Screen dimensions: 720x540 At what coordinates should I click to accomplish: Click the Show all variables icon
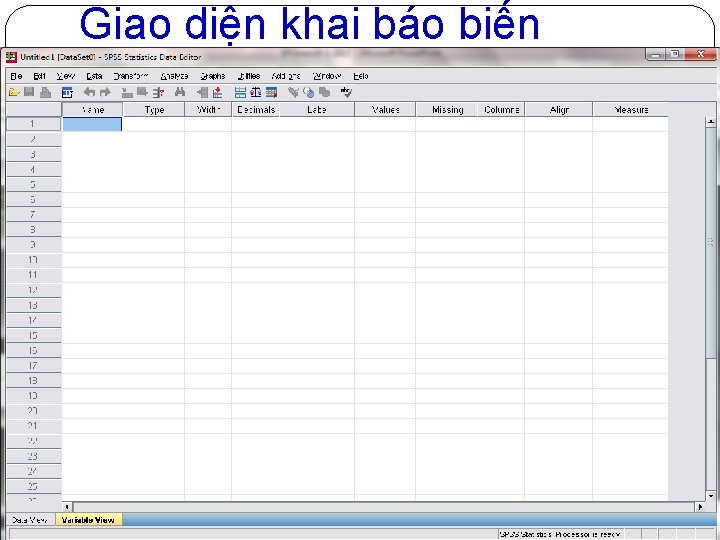click(x=325, y=93)
